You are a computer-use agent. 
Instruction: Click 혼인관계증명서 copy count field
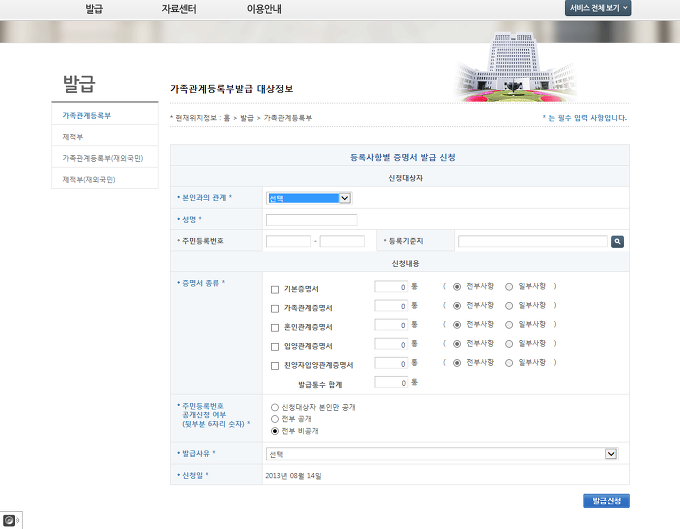[x=391, y=325]
